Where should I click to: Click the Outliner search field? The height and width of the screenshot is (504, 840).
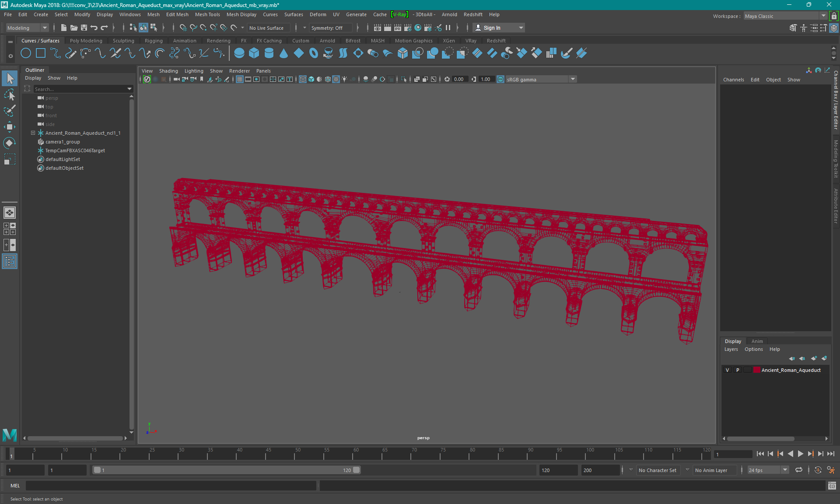coord(80,89)
